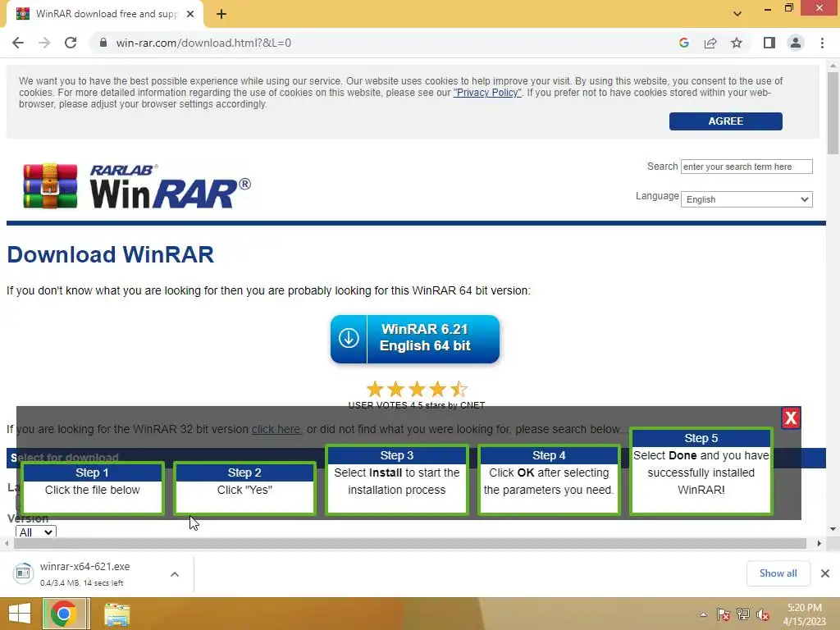Open the Version dropdown set to All
This screenshot has height=630, width=840.
pyautogui.click(x=36, y=532)
